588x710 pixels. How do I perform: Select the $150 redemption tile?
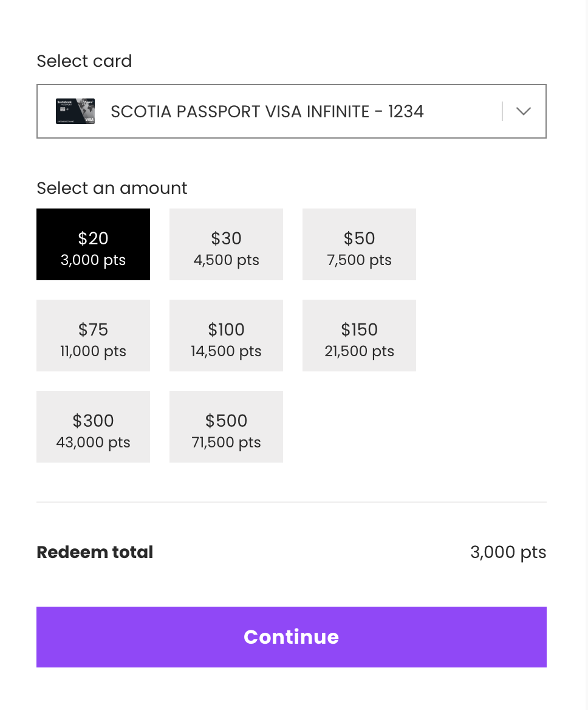coord(359,336)
